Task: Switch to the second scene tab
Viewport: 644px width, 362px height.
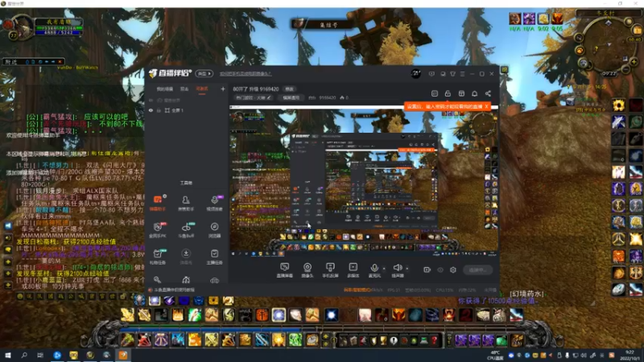Action: (184, 89)
